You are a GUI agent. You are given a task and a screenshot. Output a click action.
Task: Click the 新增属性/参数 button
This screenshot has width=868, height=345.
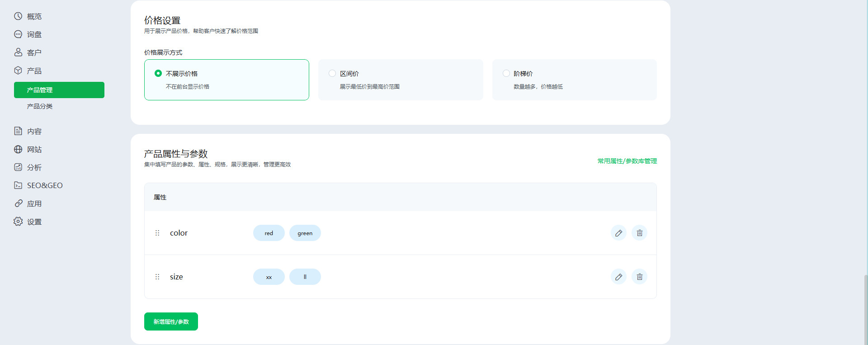[171, 321]
